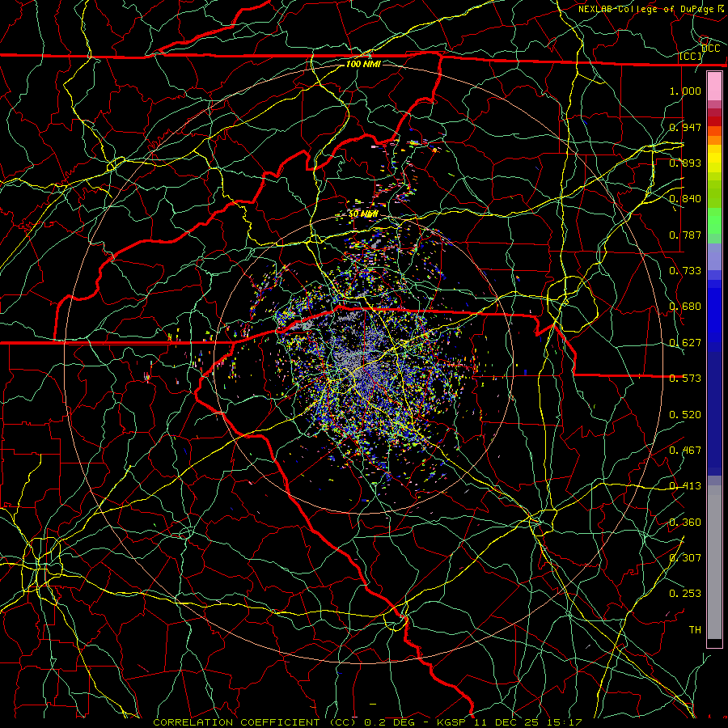The height and width of the screenshot is (728, 728).
Task: Click the 100 NMI range ring label
Action: (363, 64)
